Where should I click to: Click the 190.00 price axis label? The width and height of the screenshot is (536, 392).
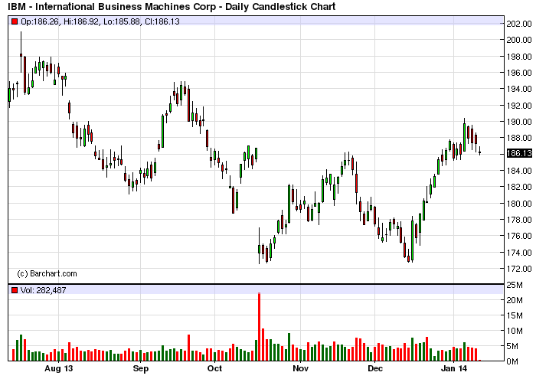(x=519, y=122)
